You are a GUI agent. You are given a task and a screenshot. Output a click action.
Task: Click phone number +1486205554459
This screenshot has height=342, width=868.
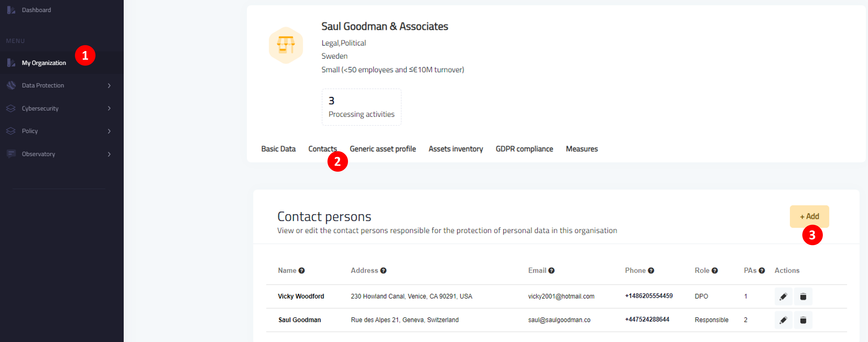point(649,296)
